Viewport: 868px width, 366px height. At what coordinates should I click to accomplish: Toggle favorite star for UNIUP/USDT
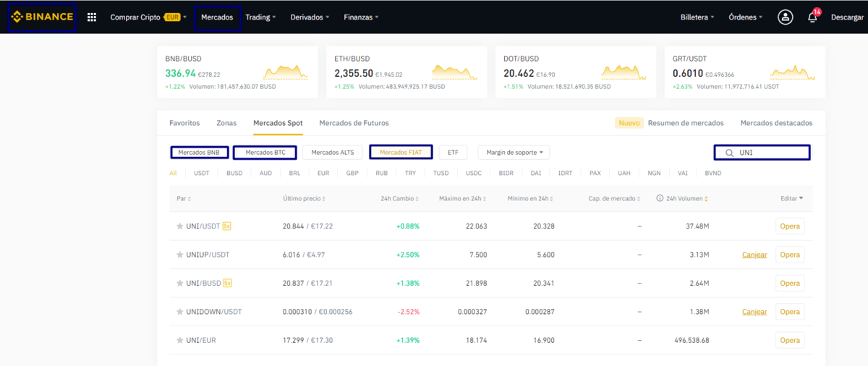click(x=180, y=255)
